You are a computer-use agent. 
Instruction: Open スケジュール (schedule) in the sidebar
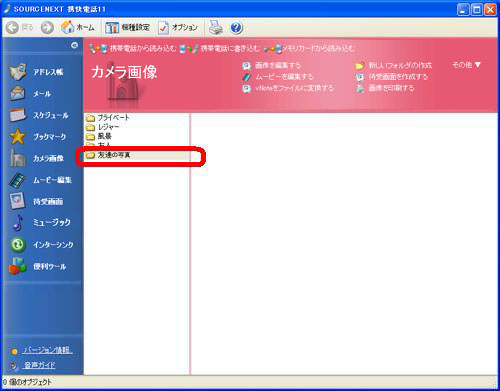point(39,115)
